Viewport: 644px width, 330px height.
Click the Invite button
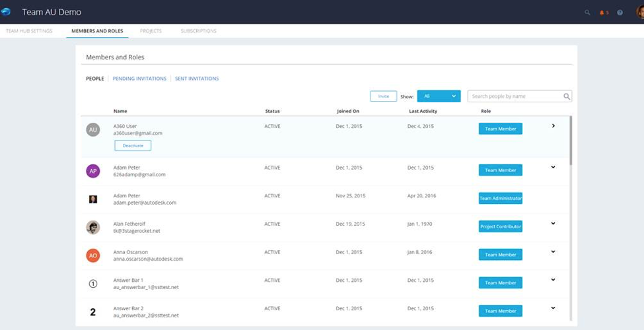(383, 96)
